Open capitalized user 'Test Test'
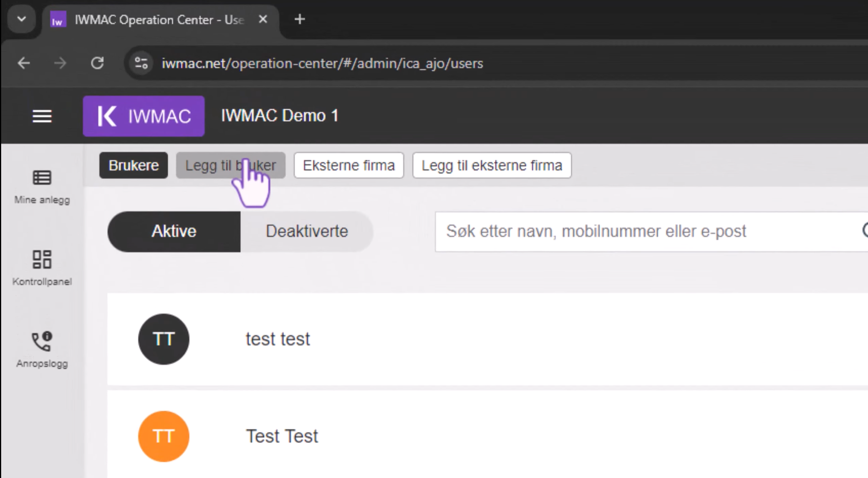Viewport: 868px width, 478px height. pos(282,436)
